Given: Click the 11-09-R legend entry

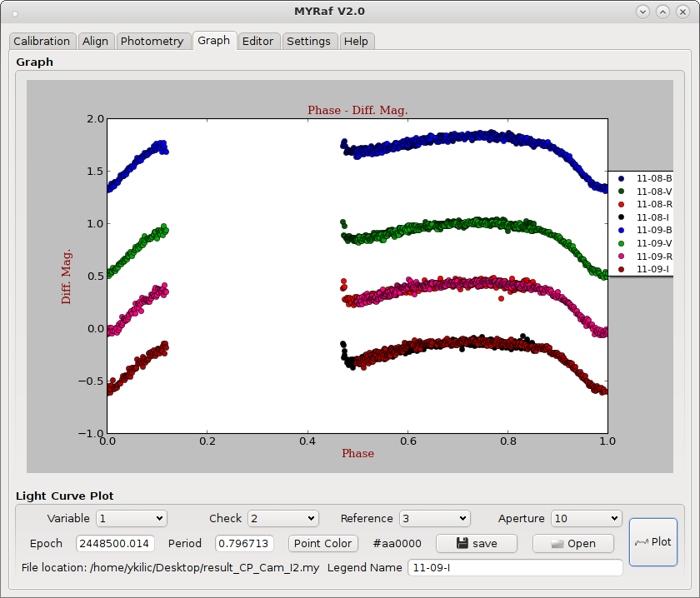Looking at the screenshot, I should [x=645, y=257].
